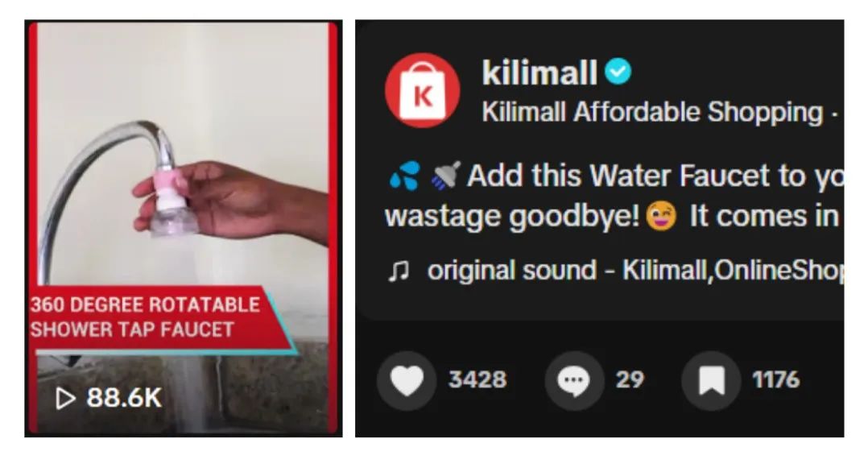Click the music note icon beside original sound

tap(399, 271)
